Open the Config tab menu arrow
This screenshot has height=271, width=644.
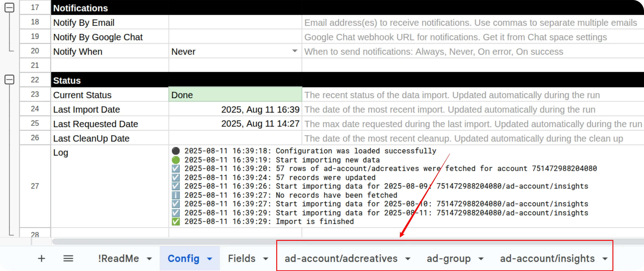(x=210, y=259)
